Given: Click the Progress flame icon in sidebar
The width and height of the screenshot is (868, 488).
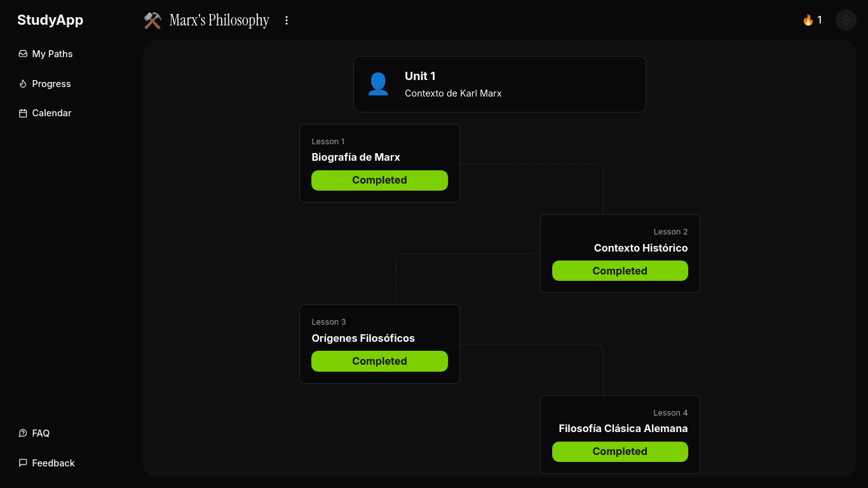Looking at the screenshot, I should click(23, 84).
